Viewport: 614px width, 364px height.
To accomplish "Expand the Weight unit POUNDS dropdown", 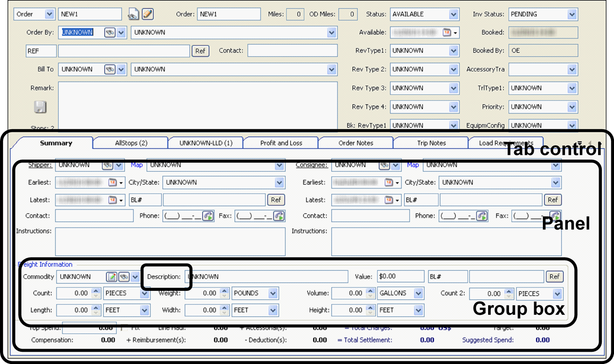I will click(273, 293).
